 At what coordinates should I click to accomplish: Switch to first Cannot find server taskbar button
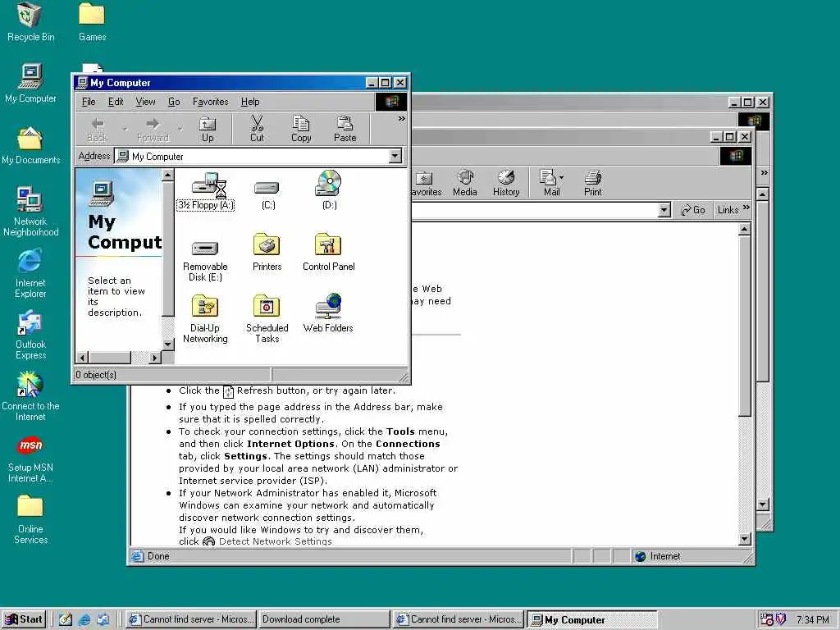click(x=191, y=619)
